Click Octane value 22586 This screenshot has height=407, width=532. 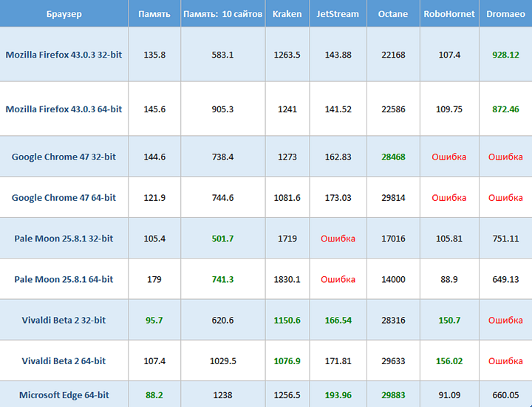[393, 109]
